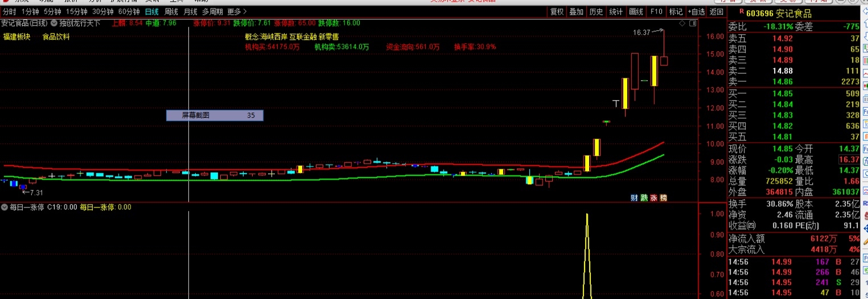
Task: Click the 7.31 low price marker
Action: coord(32,193)
